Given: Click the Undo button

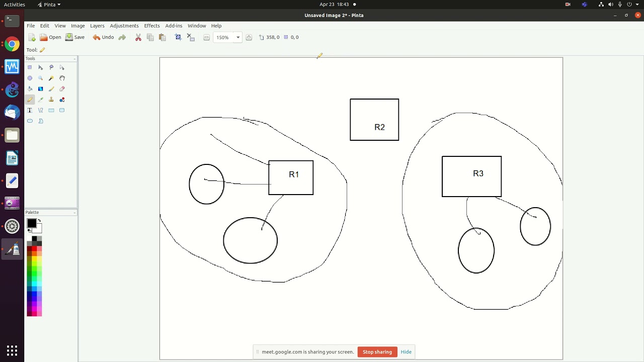Looking at the screenshot, I should click(103, 37).
